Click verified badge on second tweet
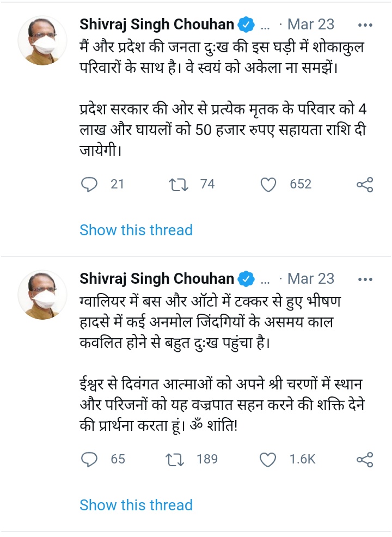 pos(247,279)
